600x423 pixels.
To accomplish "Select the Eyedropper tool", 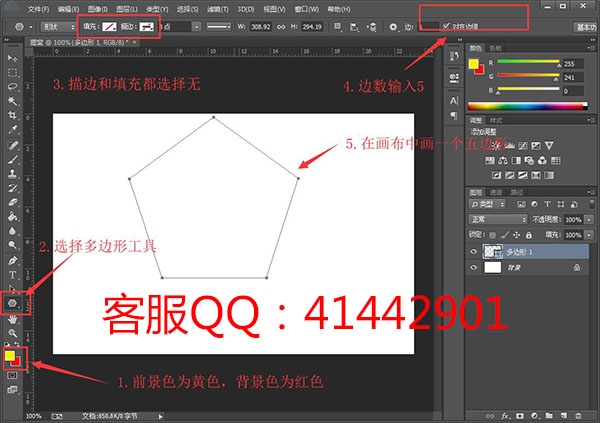I will click(x=12, y=129).
